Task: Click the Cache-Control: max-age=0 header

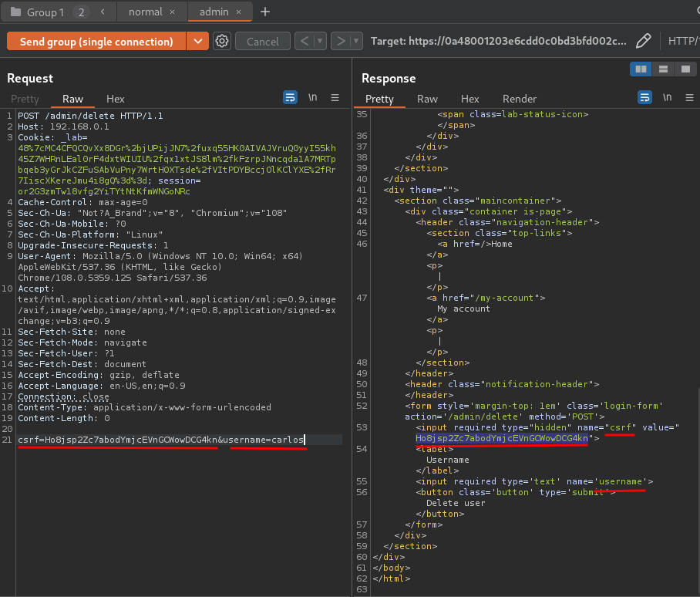Action: (x=82, y=202)
